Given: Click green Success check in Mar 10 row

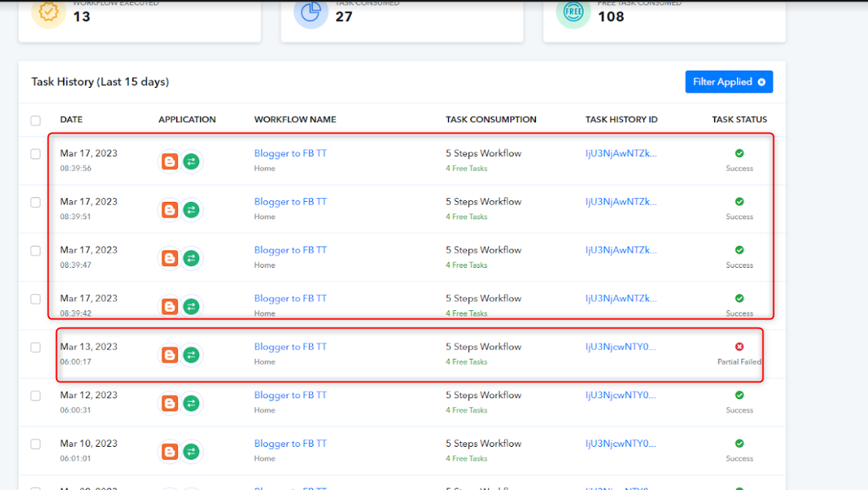Looking at the screenshot, I should (740, 443).
